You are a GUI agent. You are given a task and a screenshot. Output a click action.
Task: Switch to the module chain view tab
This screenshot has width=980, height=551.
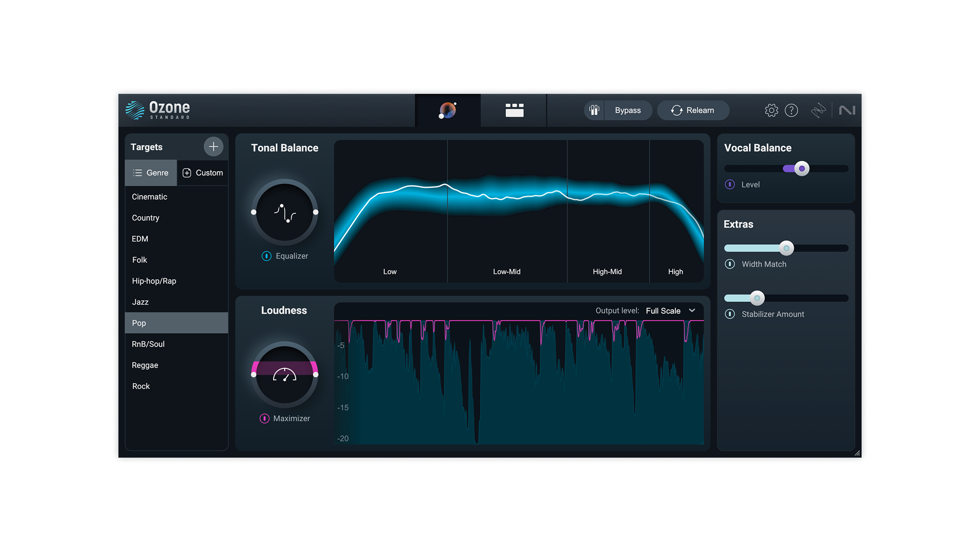(514, 110)
